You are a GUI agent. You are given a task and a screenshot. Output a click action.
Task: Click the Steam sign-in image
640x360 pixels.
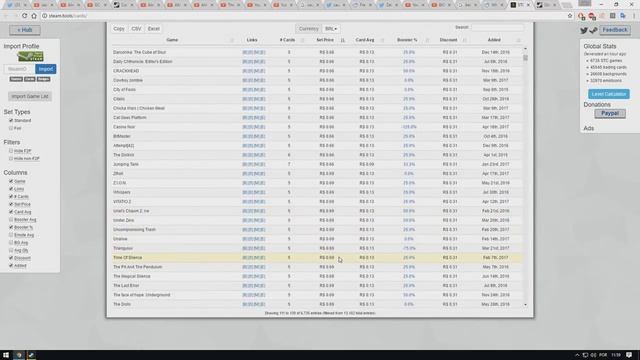(30, 56)
